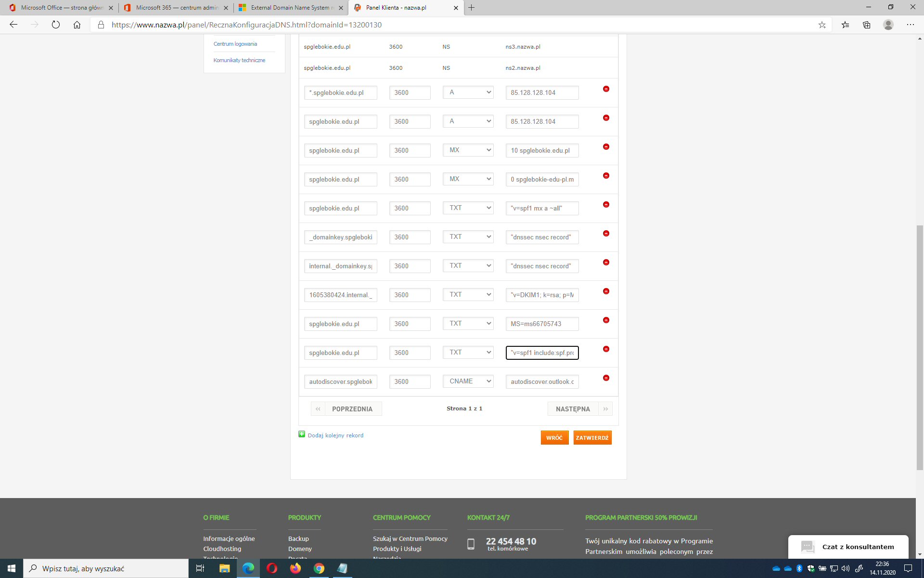Open Browser home page icon
This screenshot has height=578, width=924.
pos(77,25)
